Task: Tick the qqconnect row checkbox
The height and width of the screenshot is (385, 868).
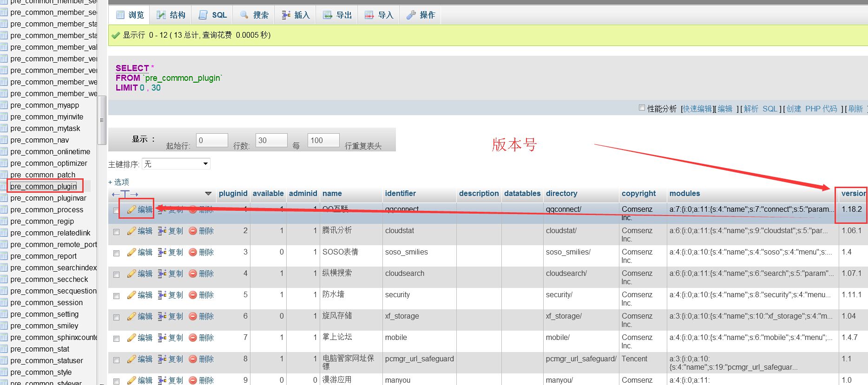Action: click(116, 210)
